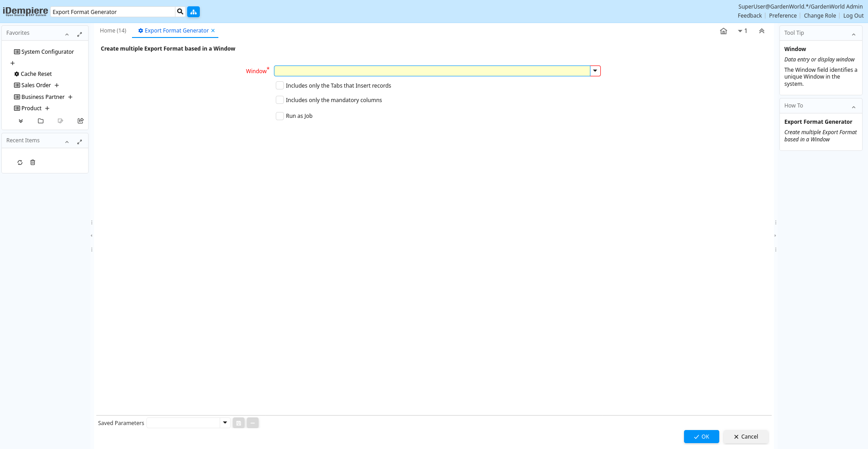Switch to the Home tab

pos(113,31)
